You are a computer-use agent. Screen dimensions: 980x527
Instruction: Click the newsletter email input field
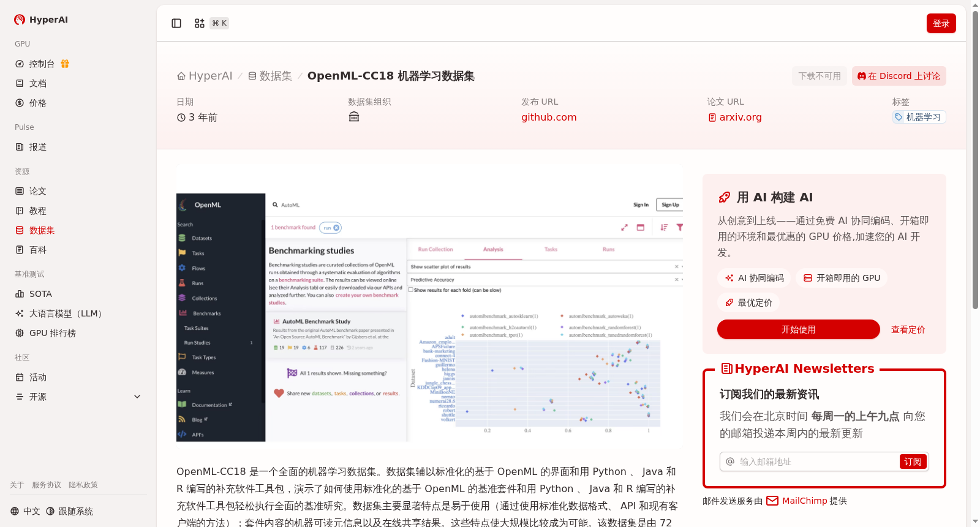(817, 462)
